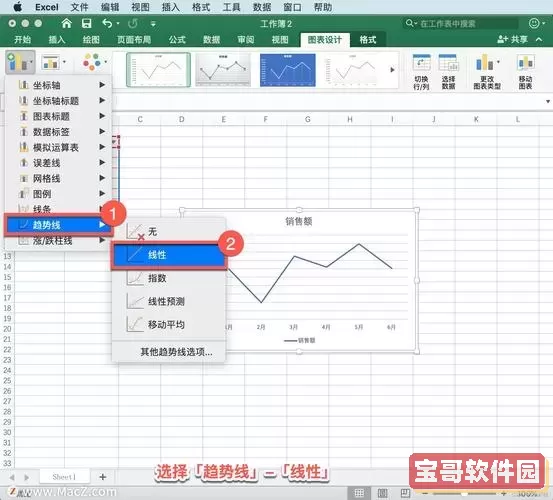Image resolution: width=553 pixels, height=500 pixels.
Task: Open the quick access toolbar customize arrow
Action: pos(153,24)
